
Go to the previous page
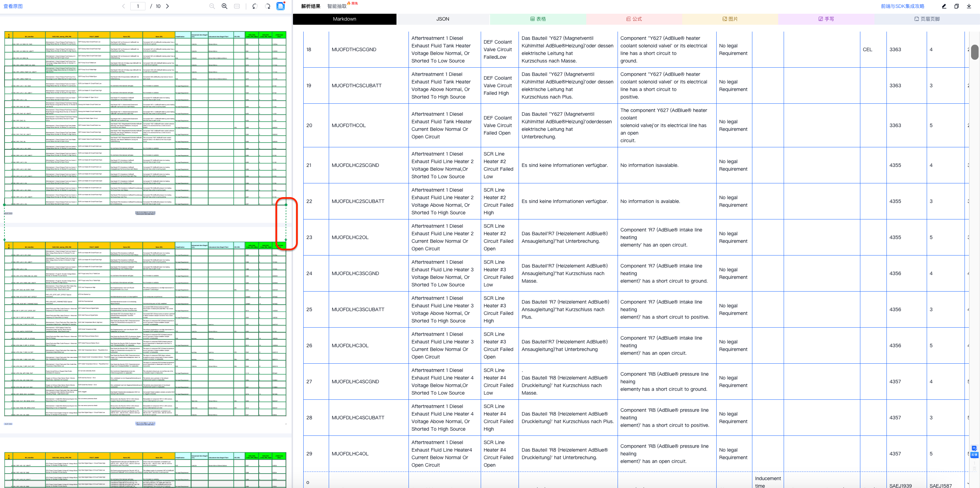[x=123, y=6]
